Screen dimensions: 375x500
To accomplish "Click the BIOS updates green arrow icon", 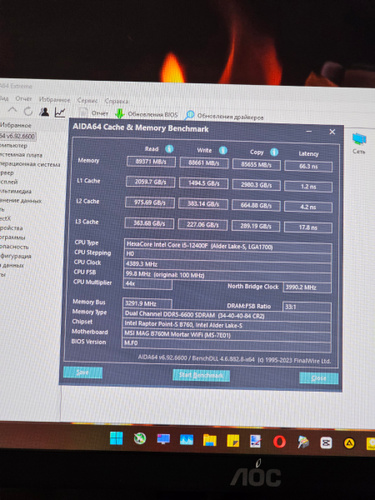I will pyautogui.click(x=120, y=114).
